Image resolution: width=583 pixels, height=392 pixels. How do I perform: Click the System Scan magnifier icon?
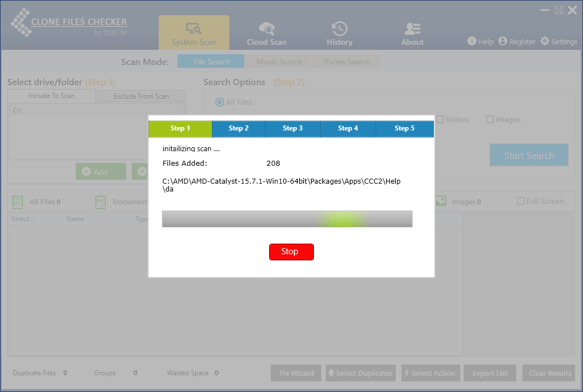pyautogui.click(x=194, y=28)
